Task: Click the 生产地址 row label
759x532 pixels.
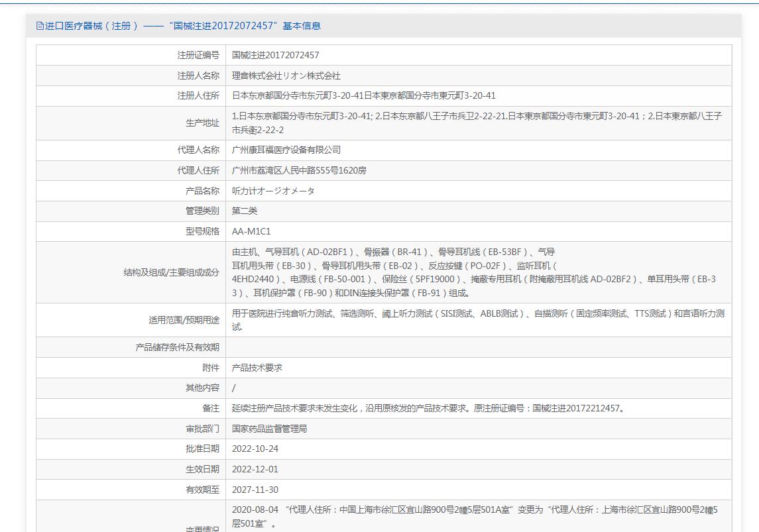Action: click(x=202, y=123)
